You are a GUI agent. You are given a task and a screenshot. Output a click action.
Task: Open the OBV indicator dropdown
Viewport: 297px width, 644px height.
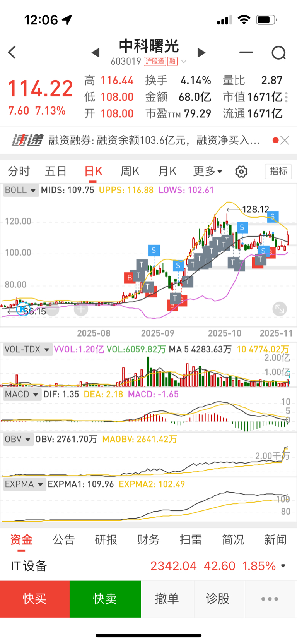[x=18, y=439]
